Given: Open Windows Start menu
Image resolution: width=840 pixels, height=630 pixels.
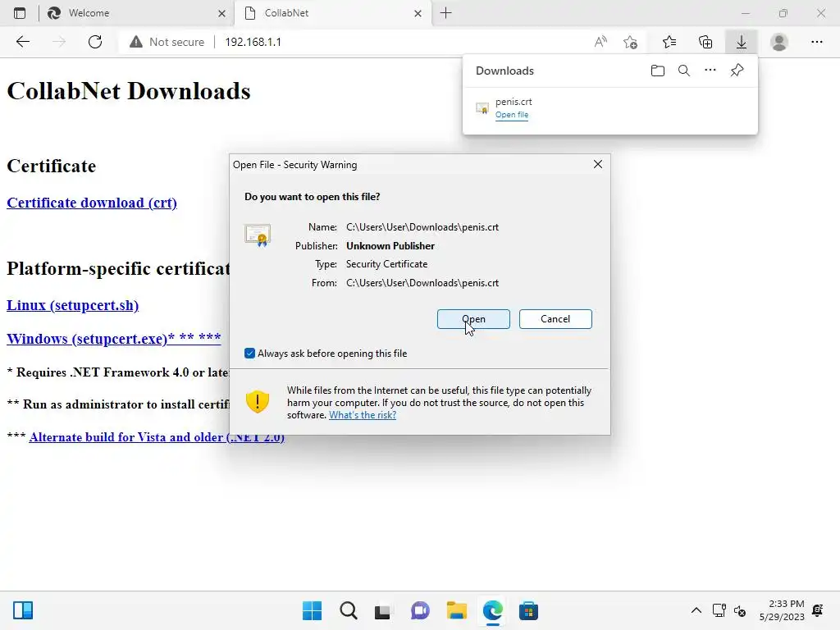Looking at the screenshot, I should click(313, 610).
